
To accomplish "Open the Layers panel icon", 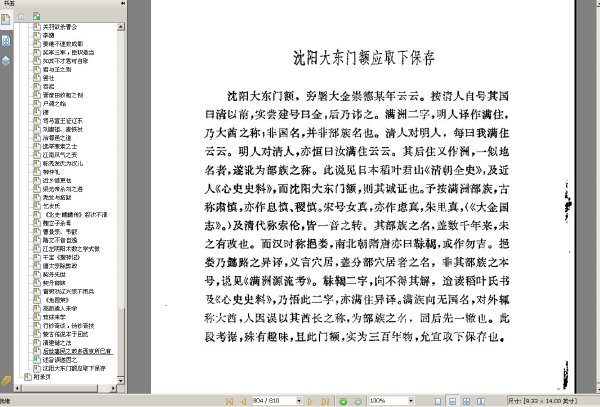I will click(x=6, y=61).
